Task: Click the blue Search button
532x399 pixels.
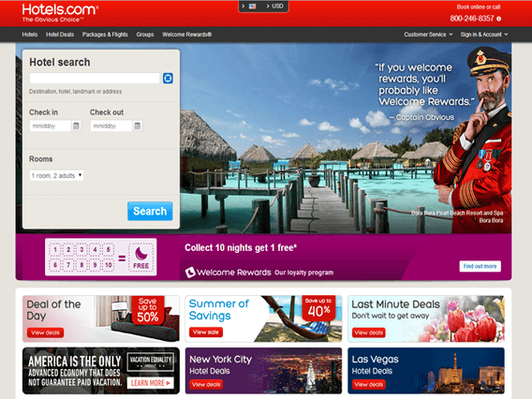Action: (x=150, y=211)
